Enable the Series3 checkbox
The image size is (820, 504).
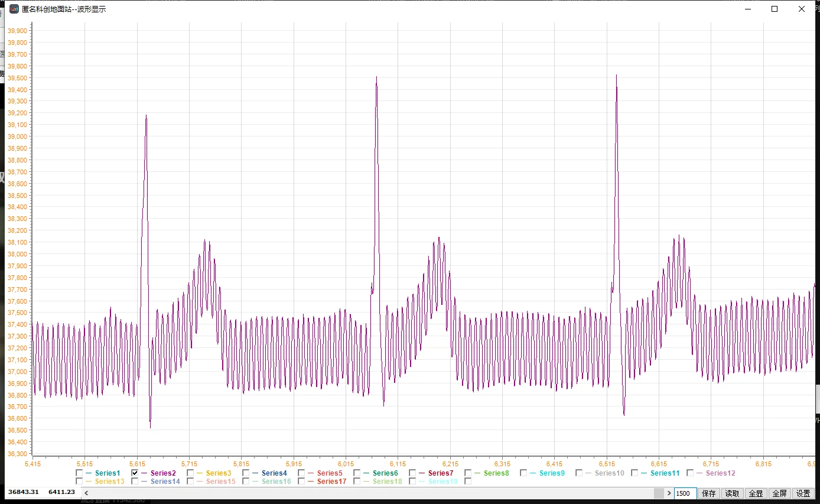pyautogui.click(x=190, y=473)
